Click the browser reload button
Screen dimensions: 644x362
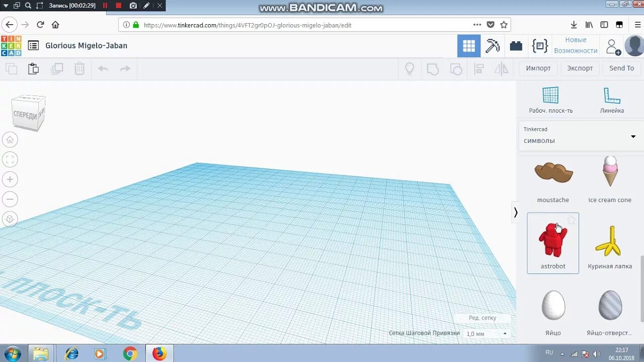[40, 25]
